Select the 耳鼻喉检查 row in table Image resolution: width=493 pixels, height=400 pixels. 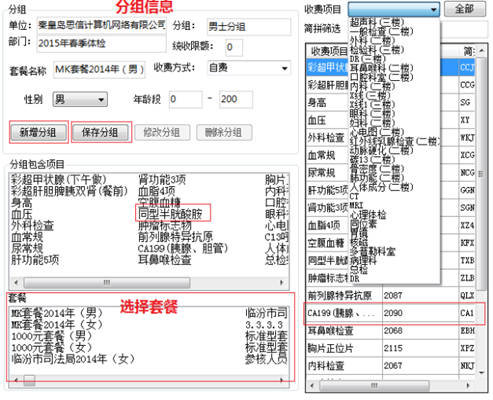(390, 331)
